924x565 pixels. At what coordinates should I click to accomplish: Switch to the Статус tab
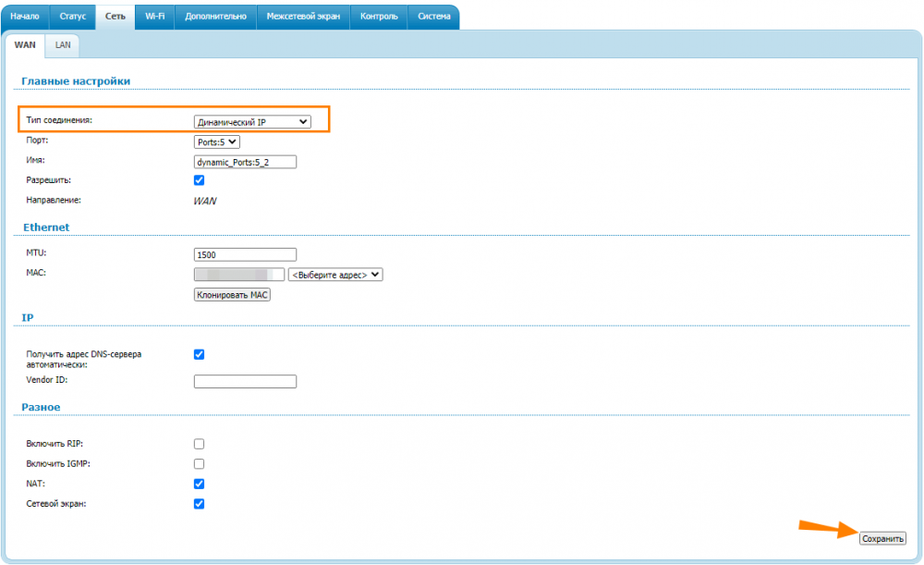[x=72, y=17]
